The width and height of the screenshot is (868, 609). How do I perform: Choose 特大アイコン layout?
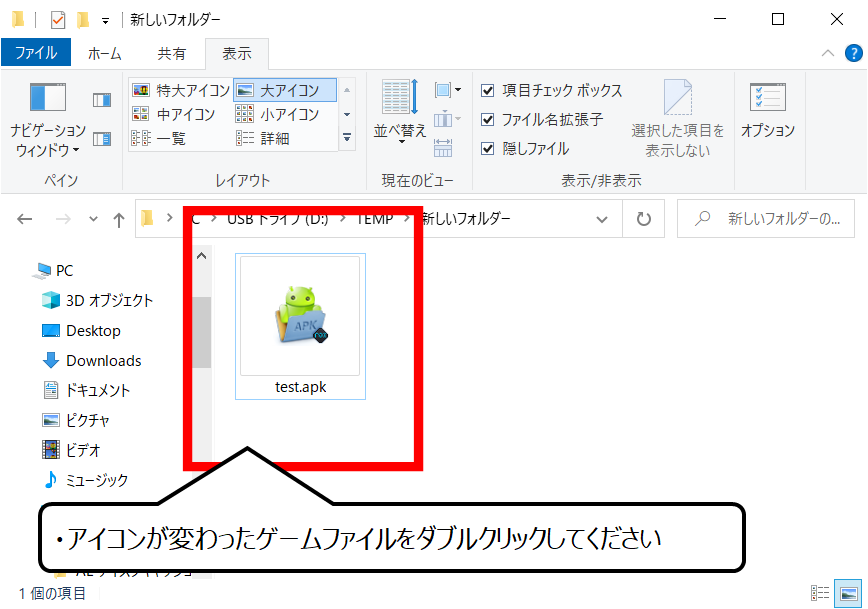pyautogui.click(x=181, y=90)
